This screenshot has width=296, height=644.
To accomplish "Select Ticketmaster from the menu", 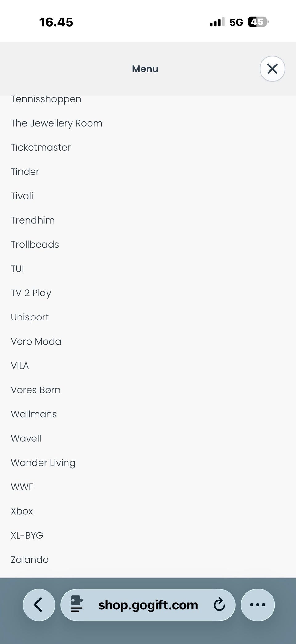I will click(41, 148).
